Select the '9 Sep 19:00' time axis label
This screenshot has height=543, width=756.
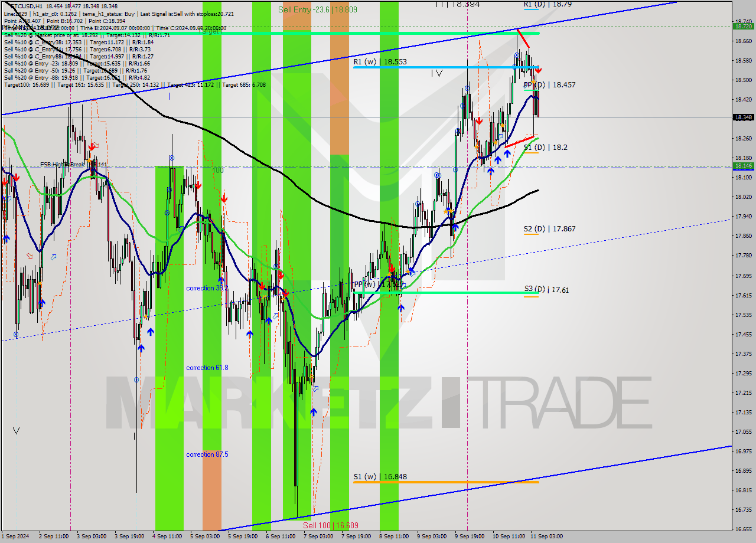(470, 537)
